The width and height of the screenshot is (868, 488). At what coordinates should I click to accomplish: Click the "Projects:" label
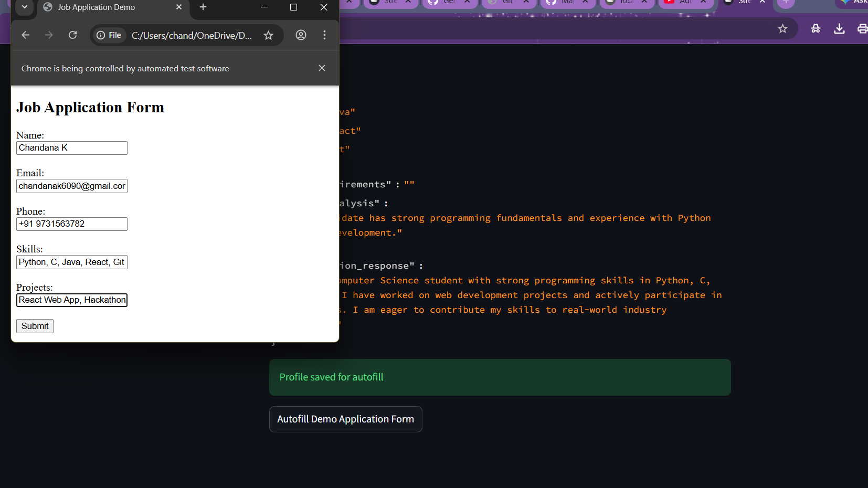click(35, 288)
